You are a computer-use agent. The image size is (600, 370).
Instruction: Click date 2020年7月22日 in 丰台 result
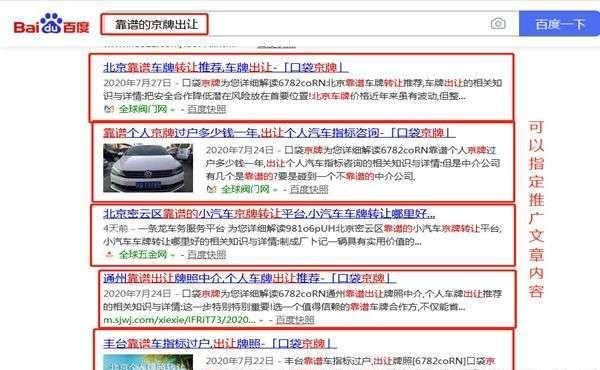point(240,360)
